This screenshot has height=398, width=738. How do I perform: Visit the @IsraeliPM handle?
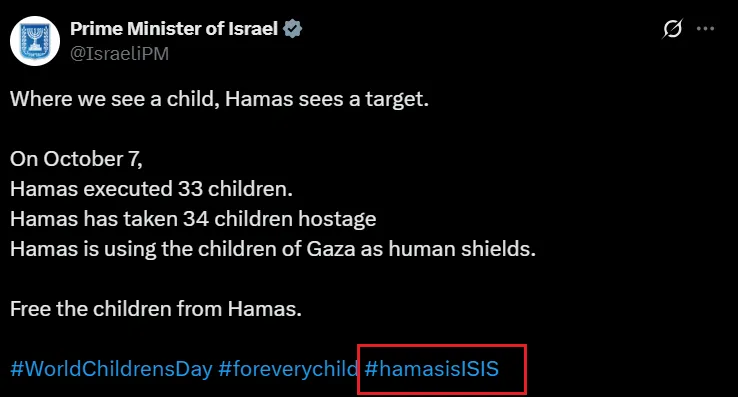[120, 54]
